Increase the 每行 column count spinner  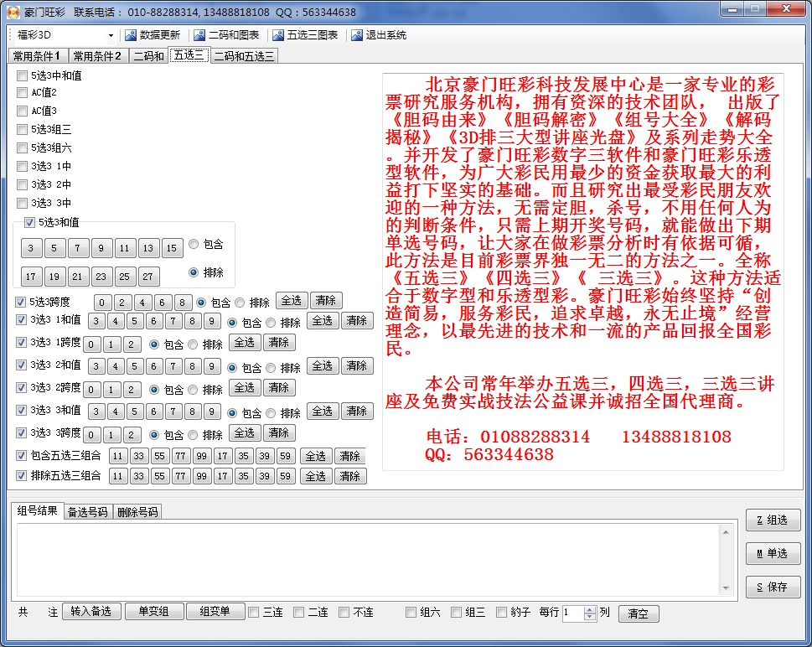tap(589, 609)
